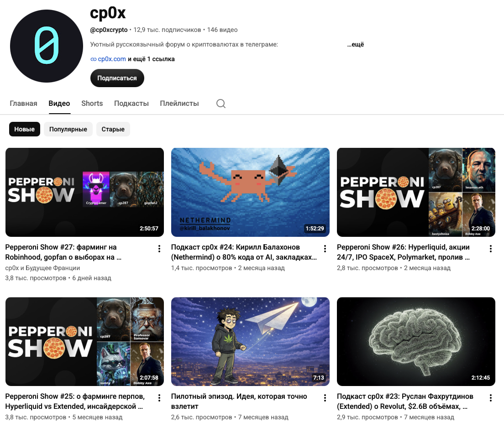504x428 pixels.
Task: Open the Плейлисты tab
Action: [x=179, y=104]
